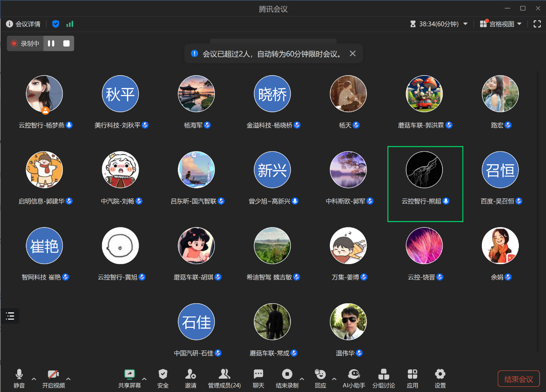Screen dimensions: 546x392
Task: Expand the meeting timer 60分钟 dropdown
Action: 465,24
